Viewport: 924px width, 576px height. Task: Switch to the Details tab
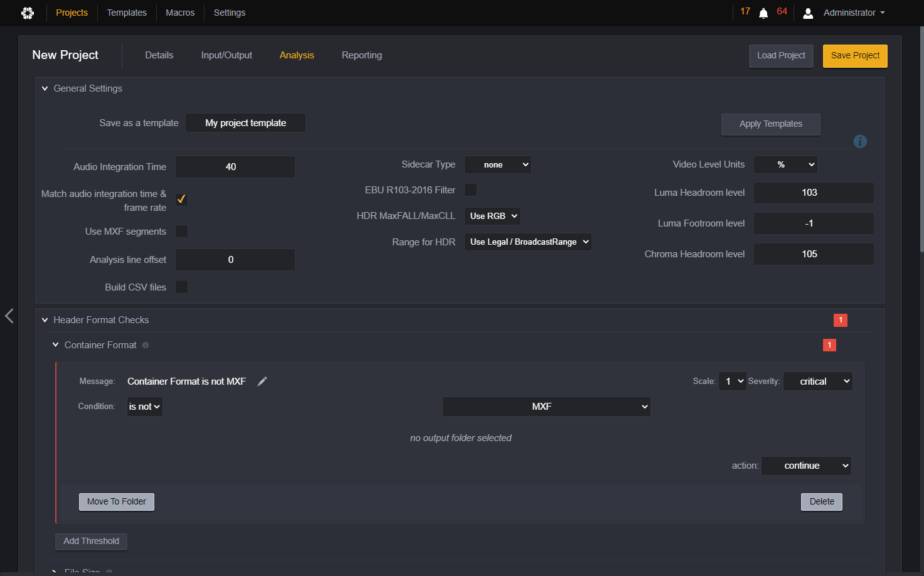(x=159, y=55)
